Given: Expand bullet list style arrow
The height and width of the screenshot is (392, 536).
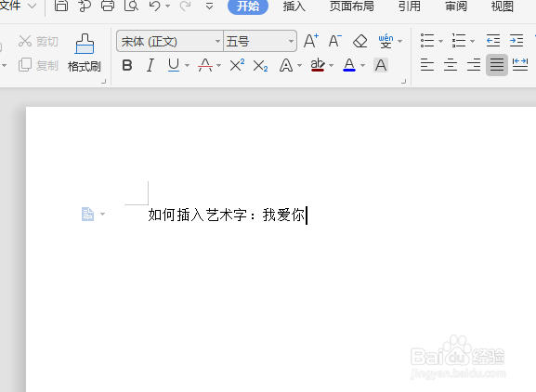Looking at the screenshot, I should coord(440,42).
